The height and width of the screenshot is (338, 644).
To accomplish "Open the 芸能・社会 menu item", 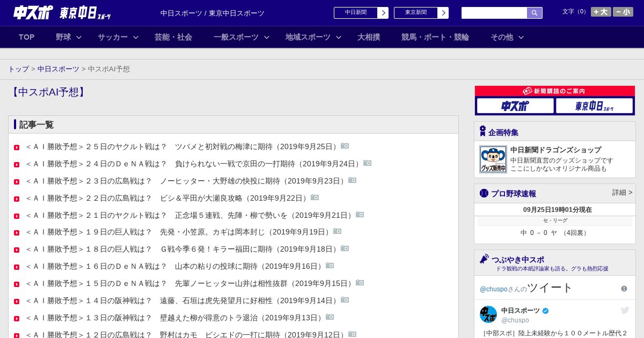I will (173, 37).
